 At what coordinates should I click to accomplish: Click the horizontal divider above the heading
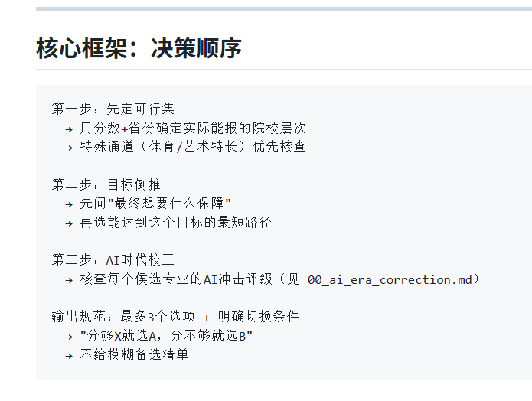click(x=283, y=8)
